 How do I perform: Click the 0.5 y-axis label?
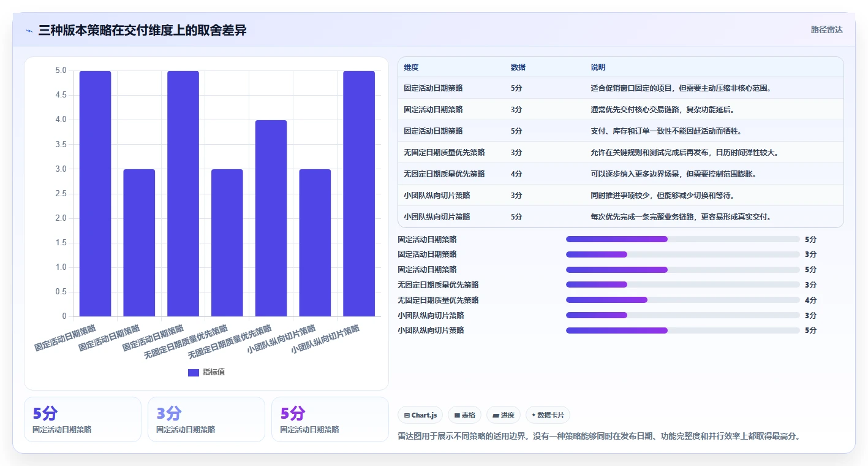tap(60, 292)
